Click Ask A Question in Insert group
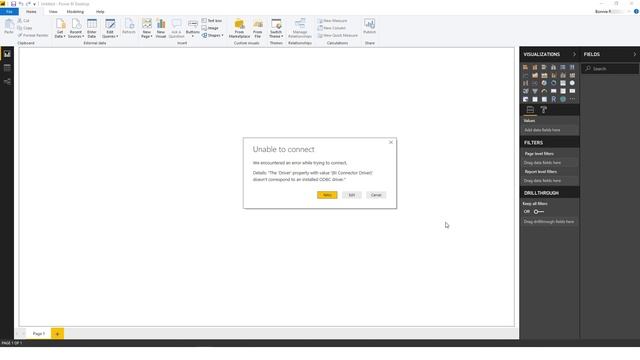This screenshot has height=360, width=640. [x=176, y=29]
